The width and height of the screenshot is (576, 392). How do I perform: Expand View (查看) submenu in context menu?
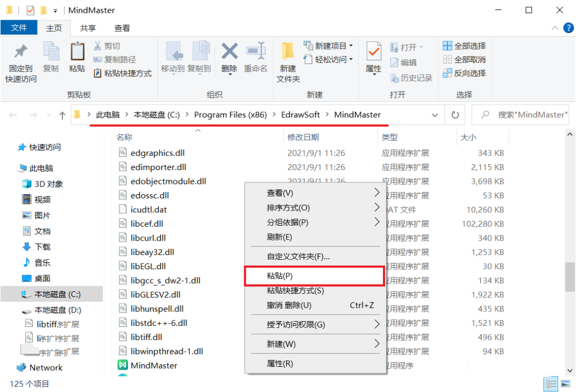316,193
